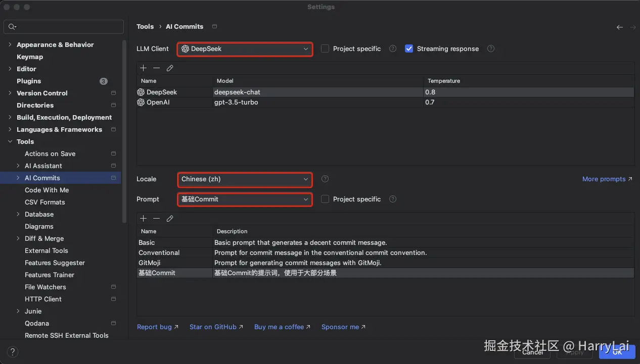Viewport: 640px width, 364px height.
Task: Edit the selected prompt with pencil icon
Action: tap(170, 219)
